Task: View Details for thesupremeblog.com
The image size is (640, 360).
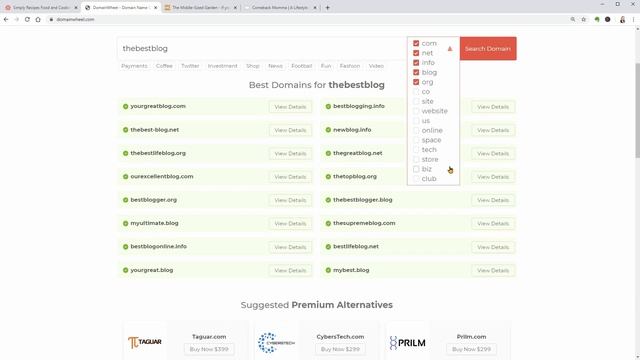Action: pyautogui.click(x=493, y=224)
